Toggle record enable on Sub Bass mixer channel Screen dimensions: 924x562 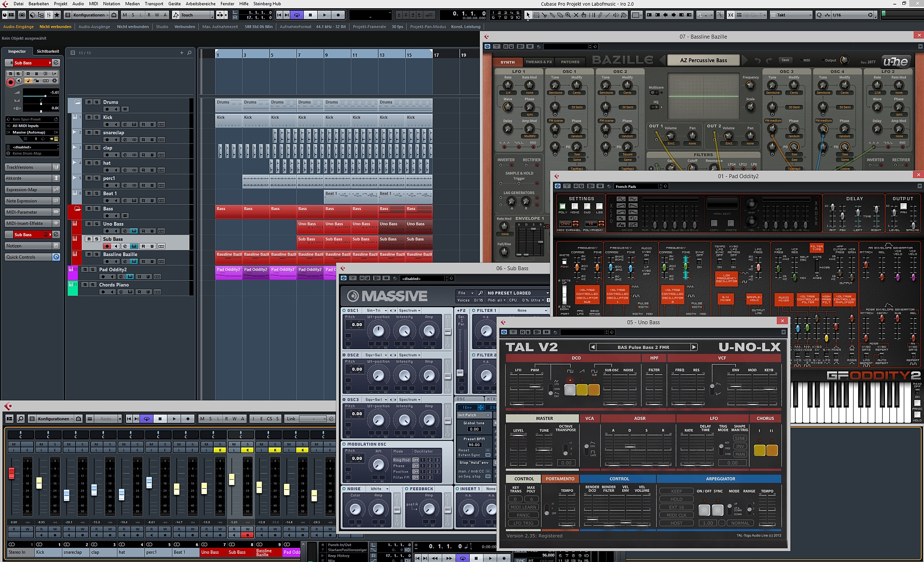pos(247,535)
